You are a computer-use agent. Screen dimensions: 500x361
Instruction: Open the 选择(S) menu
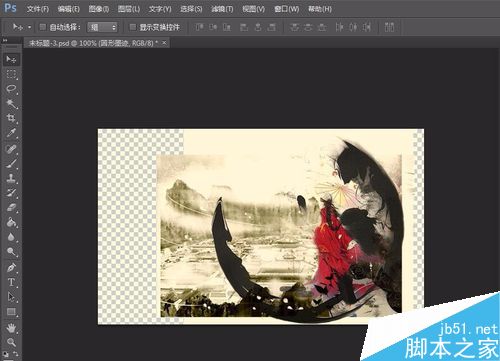191,9
